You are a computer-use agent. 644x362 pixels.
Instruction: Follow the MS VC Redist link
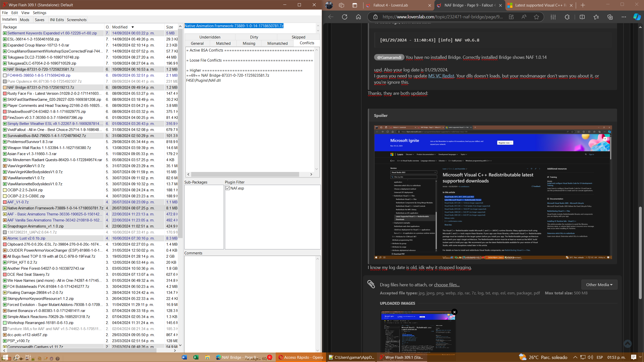click(x=441, y=76)
